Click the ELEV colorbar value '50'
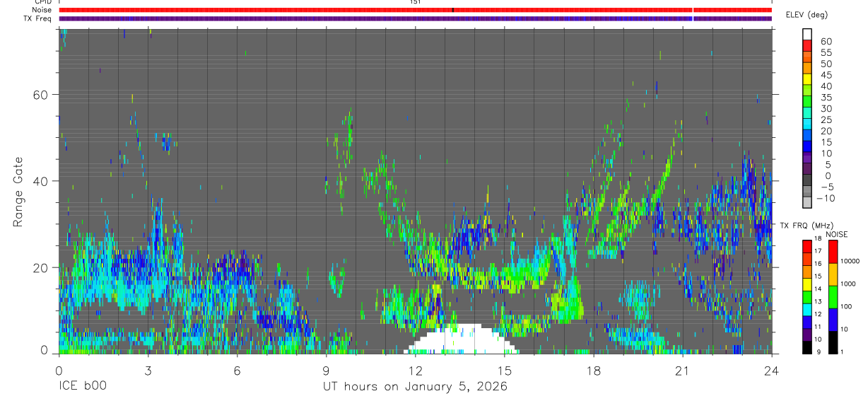The height and width of the screenshot is (401, 868). point(826,64)
